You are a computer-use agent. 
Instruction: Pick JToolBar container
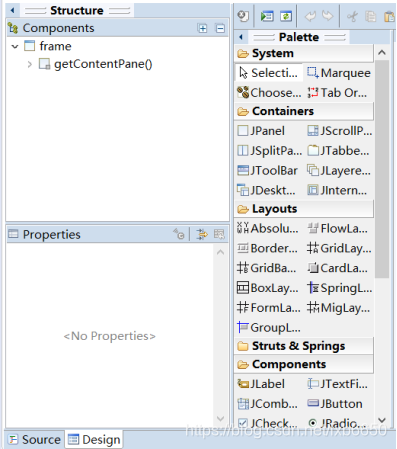tap(267, 170)
